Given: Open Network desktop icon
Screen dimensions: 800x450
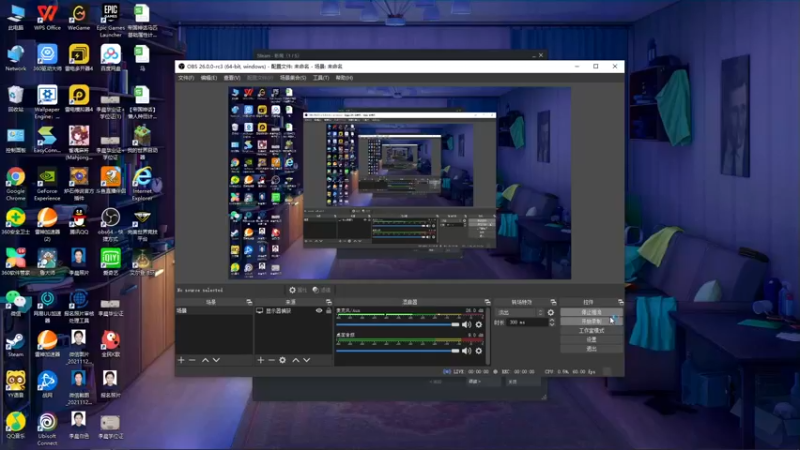Looking at the screenshot, I should pos(15,58).
